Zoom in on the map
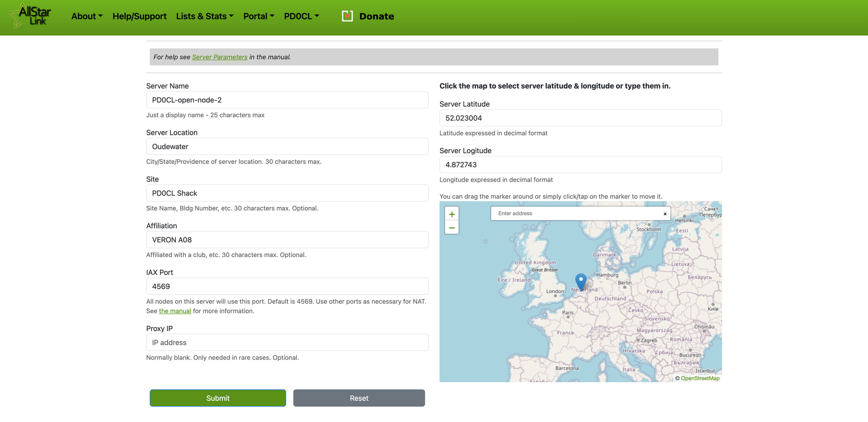Screen dimensions: 868x422 [x=452, y=214]
